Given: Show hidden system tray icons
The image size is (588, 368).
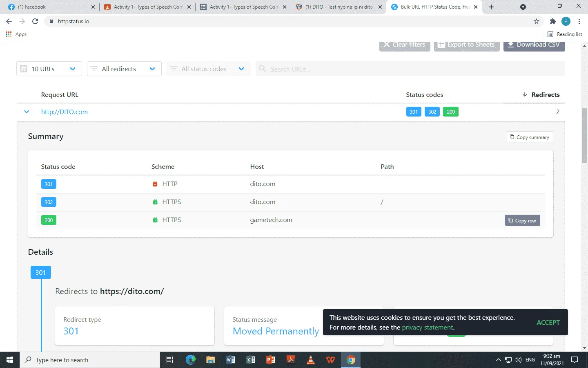Looking at the screenshot, I should [498, 360].
